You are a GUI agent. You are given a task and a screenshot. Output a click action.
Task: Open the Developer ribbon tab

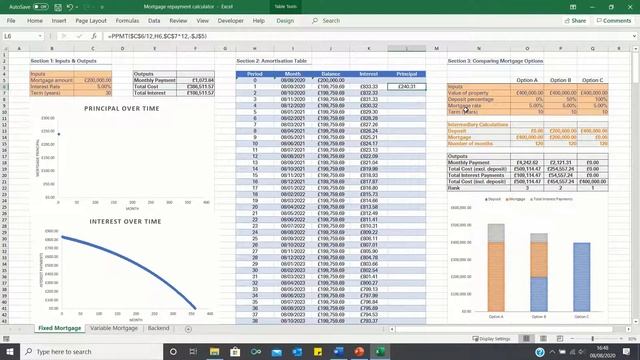point(231,21)
